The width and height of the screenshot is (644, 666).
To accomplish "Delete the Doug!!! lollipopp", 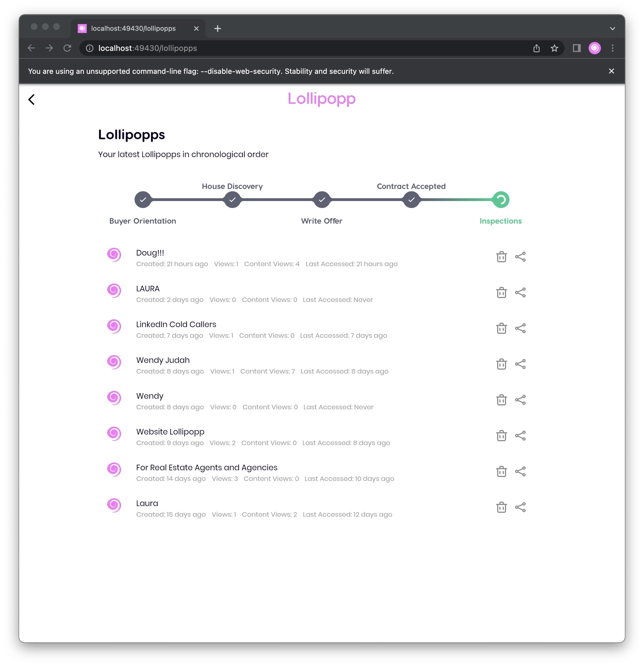I will pos(502,257).
